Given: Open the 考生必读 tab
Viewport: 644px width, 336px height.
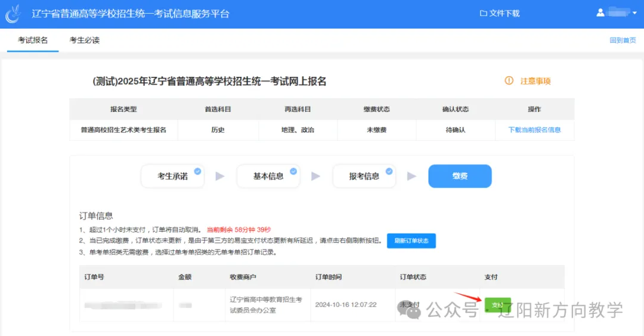Looking at the screenshot, I should click(85, 40).
